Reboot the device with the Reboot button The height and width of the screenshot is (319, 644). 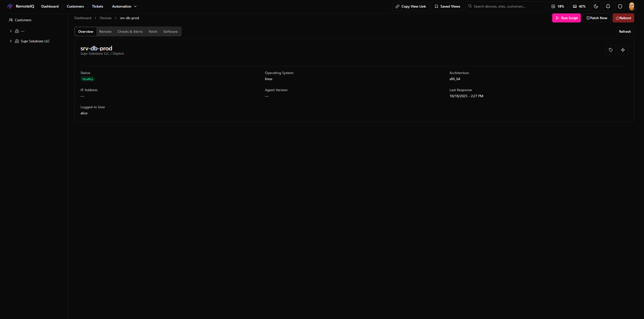coord(624,18)
